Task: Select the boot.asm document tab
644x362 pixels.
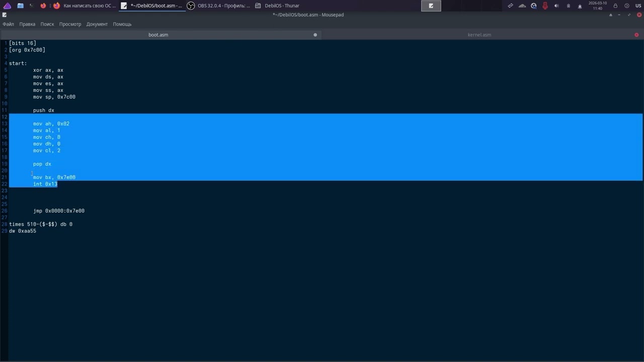Action: [158, 35]
